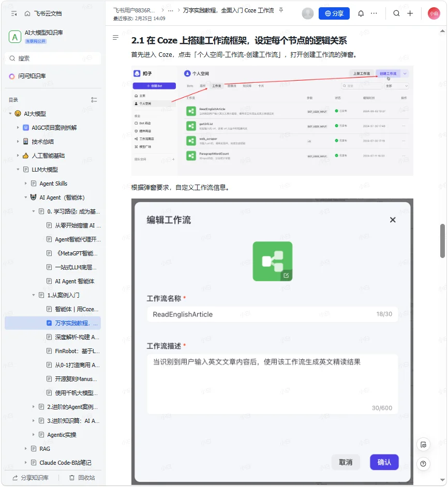Click heading 2.1 在 Coze 上搭建工作流框架
Viewport: 448px width, 487px height.
(x=239, y=41)
